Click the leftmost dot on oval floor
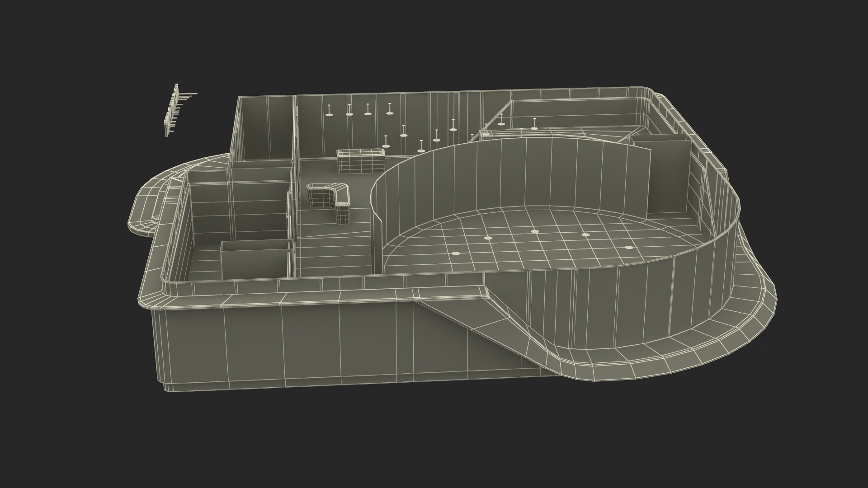 pos(456,253)
